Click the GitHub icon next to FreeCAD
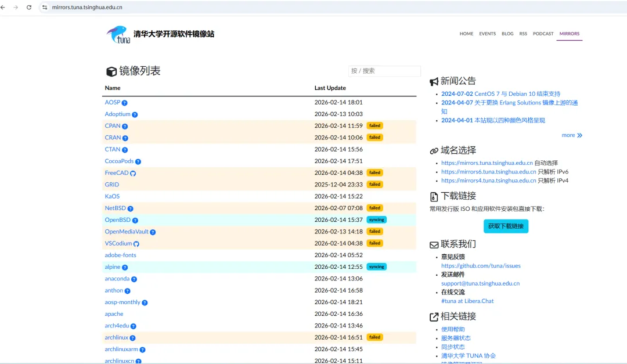 coord(133,173)
